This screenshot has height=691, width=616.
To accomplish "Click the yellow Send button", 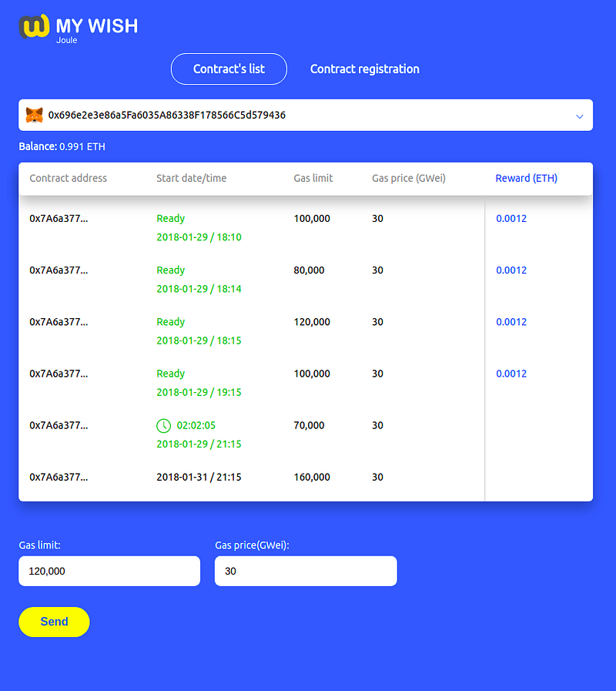I will tap(54, 622).
